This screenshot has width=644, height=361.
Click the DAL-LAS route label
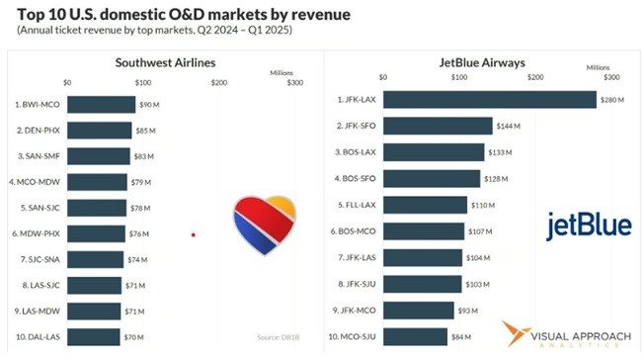[38, 336]
